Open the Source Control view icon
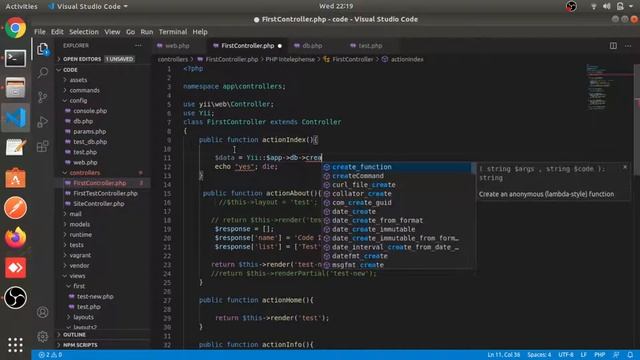This screenshot has height=360, width=640. (x=42, y=97)
